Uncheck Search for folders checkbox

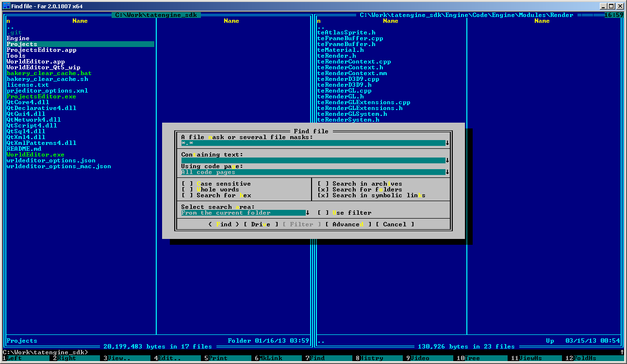pos(323,190)
